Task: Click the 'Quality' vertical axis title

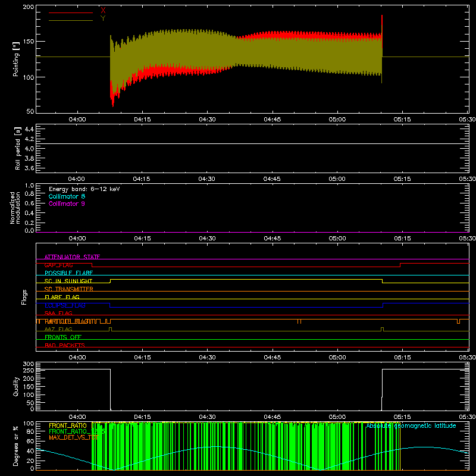Action: point(16,386)
